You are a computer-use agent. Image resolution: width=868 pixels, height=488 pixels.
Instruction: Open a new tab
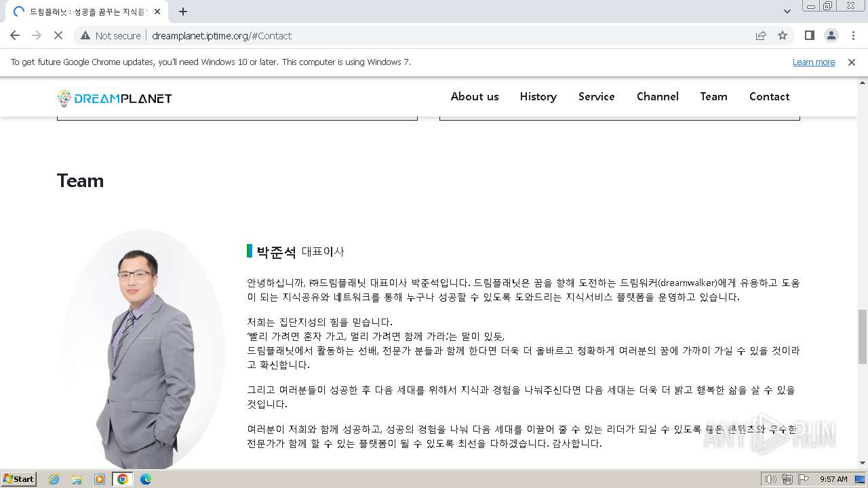[x=183, y=12]
